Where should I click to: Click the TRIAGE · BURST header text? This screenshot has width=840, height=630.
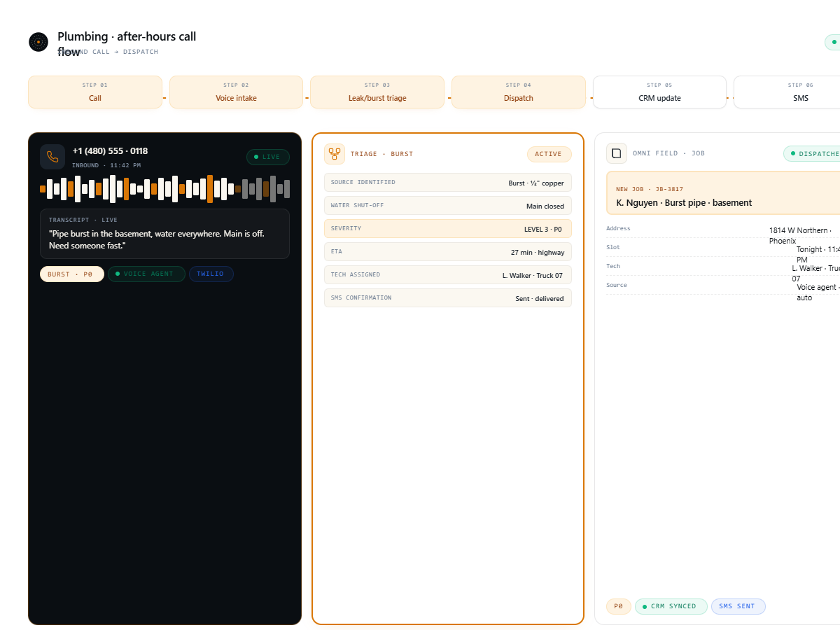(381, 154)
